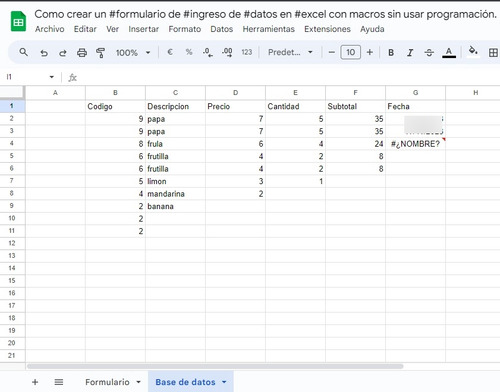The image size is (500, 392).
Task: Select the Descripcion header cell
Action: pos(175,106)
